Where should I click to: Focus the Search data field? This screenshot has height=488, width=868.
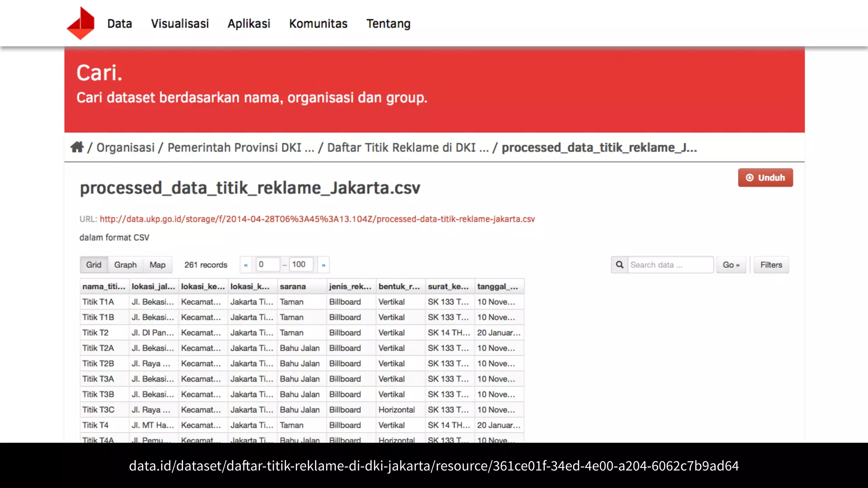[670, 265]
